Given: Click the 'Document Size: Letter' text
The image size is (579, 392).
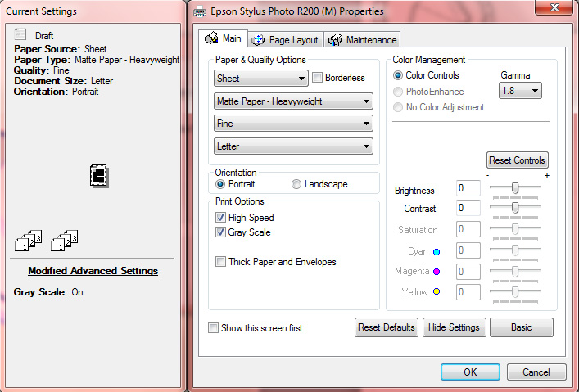Looking at the screenshot, I should click(x=64, y=81).
